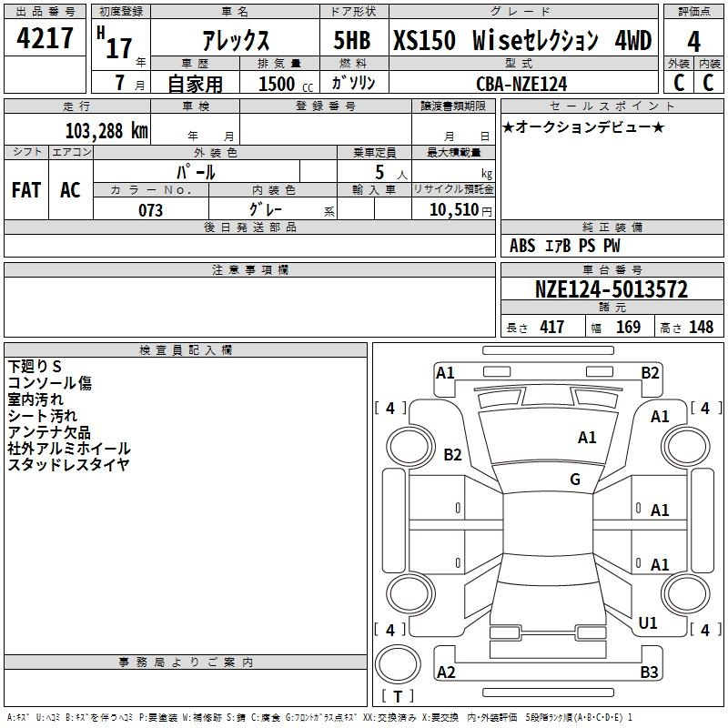Click inspector note コンソール傷

[x=50, y=382]
